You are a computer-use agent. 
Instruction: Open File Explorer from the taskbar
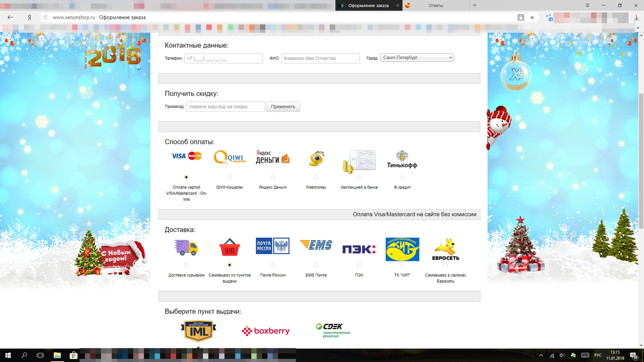[57, 355]
